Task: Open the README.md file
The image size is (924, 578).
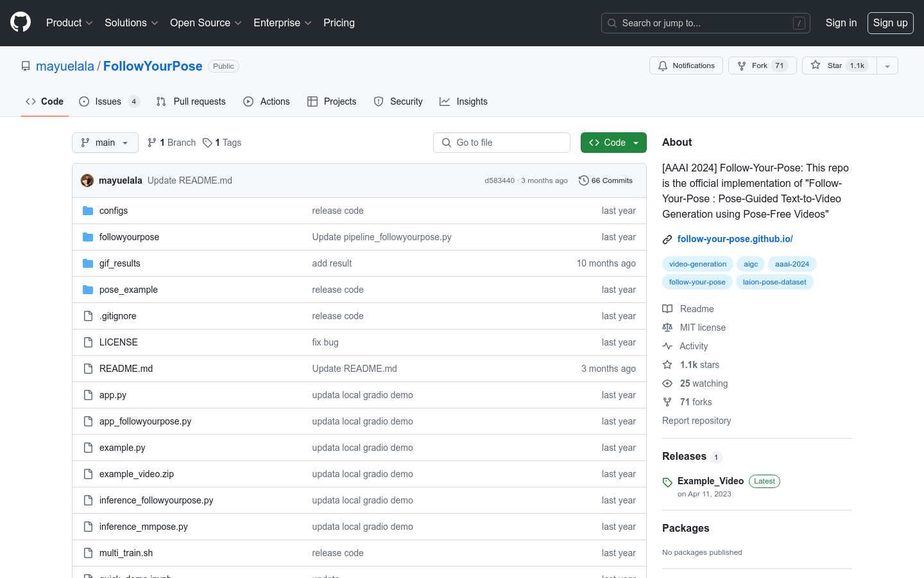Action: (x=126, y=369)
